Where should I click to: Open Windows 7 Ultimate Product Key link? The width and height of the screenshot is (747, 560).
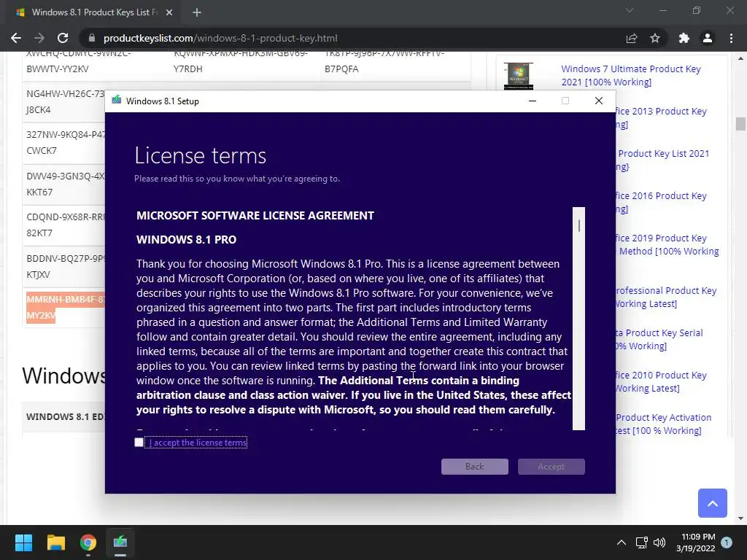tap(631, 75)
